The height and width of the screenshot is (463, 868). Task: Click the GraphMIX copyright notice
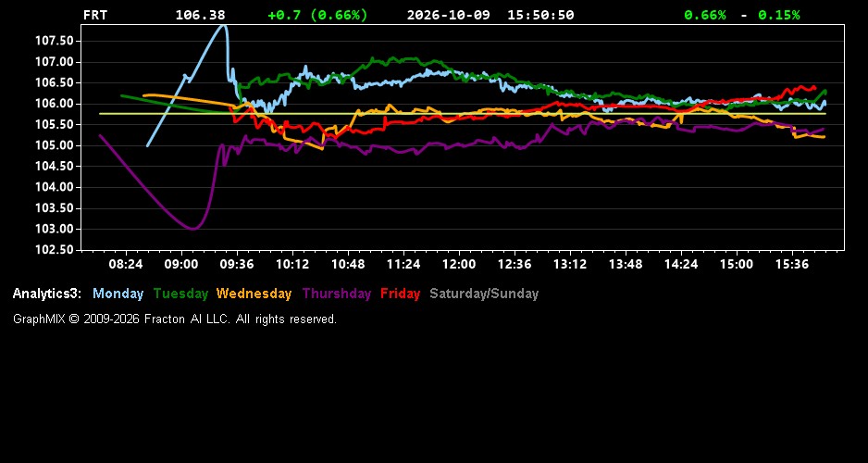[175, 319]
